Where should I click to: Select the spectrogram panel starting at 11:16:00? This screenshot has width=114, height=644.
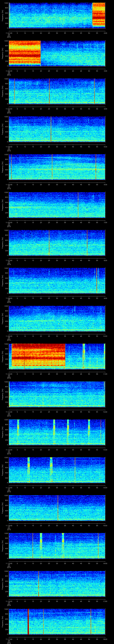tap(57, 584)
